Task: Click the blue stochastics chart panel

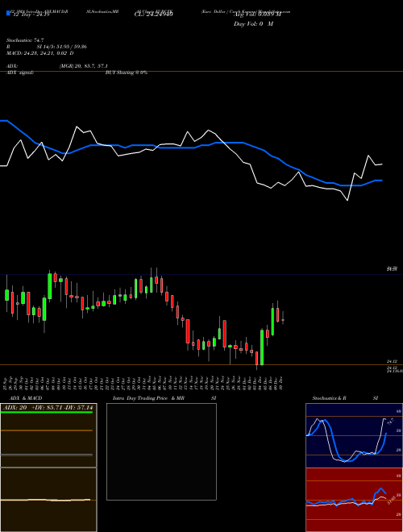Action: pyautogui.click(x=354, y=435)
